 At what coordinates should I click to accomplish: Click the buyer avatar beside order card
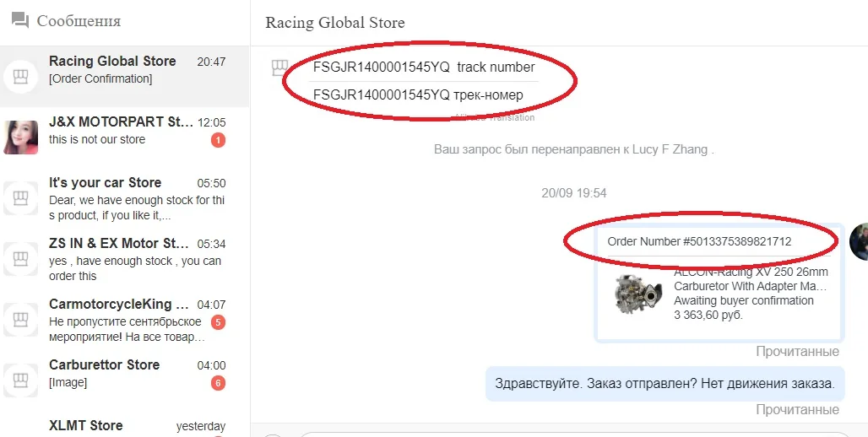(859, 241)
